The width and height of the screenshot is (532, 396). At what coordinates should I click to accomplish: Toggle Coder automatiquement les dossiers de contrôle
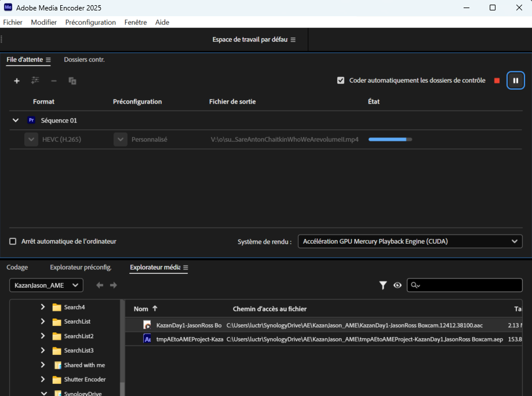click(x=341, y=80)
